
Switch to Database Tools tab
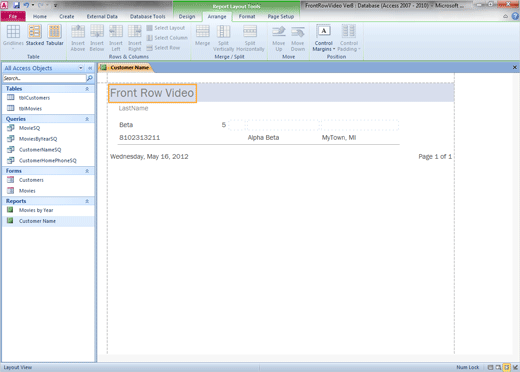[x=148, y=16]
